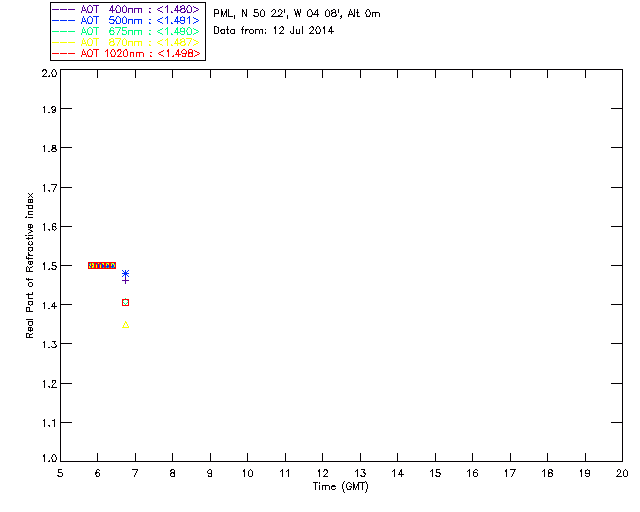This screenshot has width=640, height=512.
Task: Click x-axis tick label 5
Action: (60, 473)
